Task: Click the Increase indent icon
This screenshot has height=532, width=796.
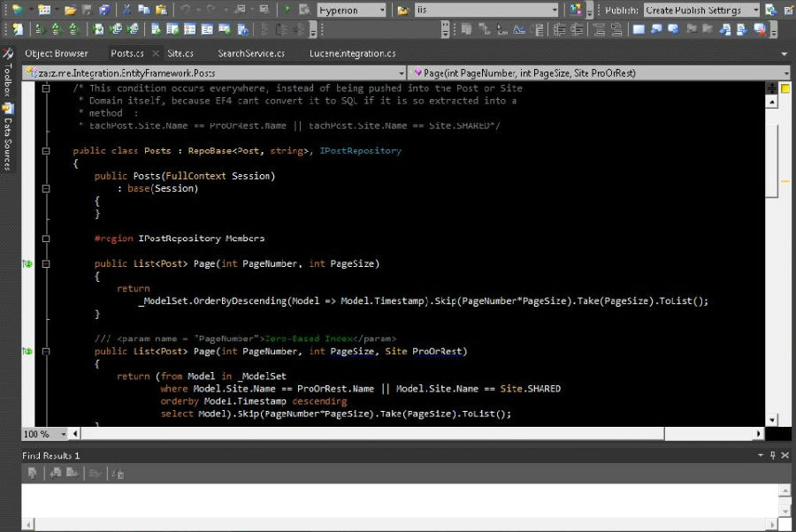Action: point(577,30)
